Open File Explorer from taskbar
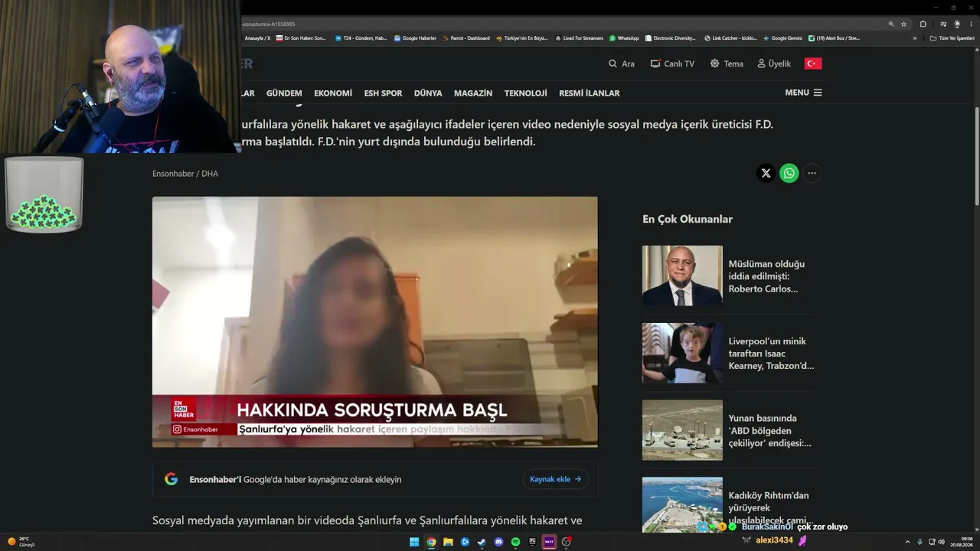The image size is (980, 551). point(448,542)
